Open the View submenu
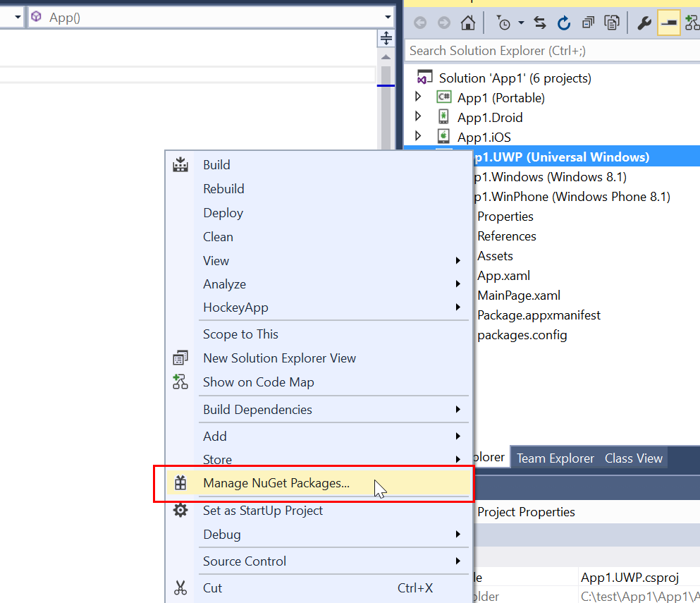Image resolution: width=700 pixels, height=603 pixels. point(318,261)
